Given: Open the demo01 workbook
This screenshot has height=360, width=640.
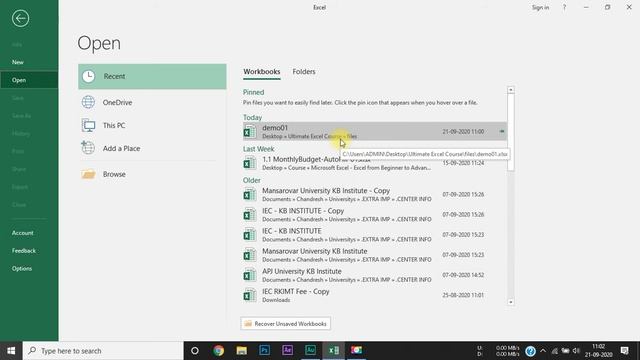Looking at the screenshot, I should coord(375,131).
